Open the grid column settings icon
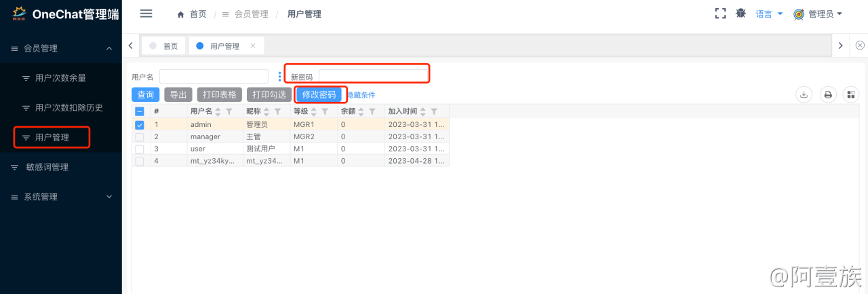The height and width of the screenshot is (294, 868). pos(851,95)
